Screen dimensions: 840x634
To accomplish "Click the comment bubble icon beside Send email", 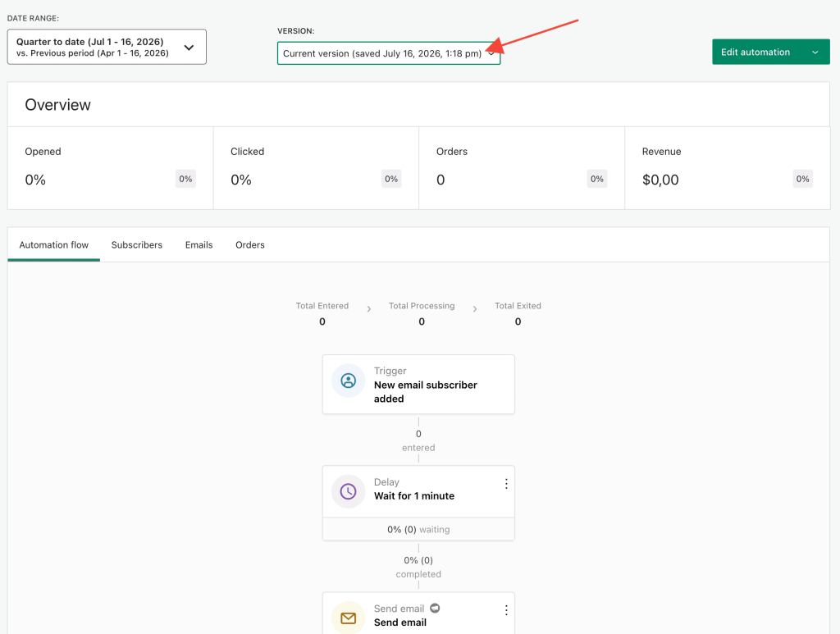I will click(x=435, y=608).
